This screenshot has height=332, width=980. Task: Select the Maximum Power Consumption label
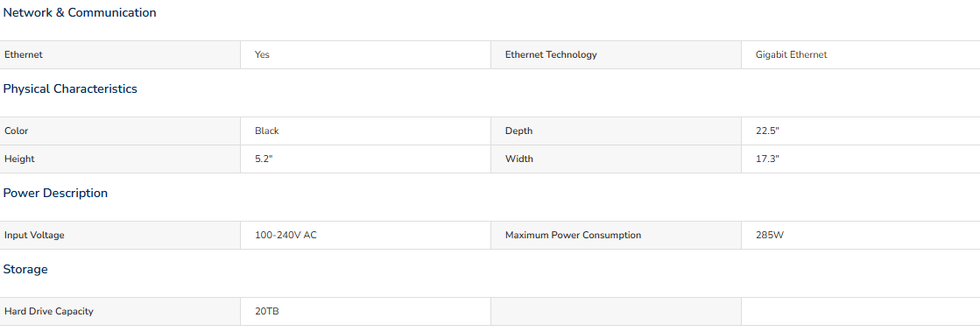pos(573,236)
